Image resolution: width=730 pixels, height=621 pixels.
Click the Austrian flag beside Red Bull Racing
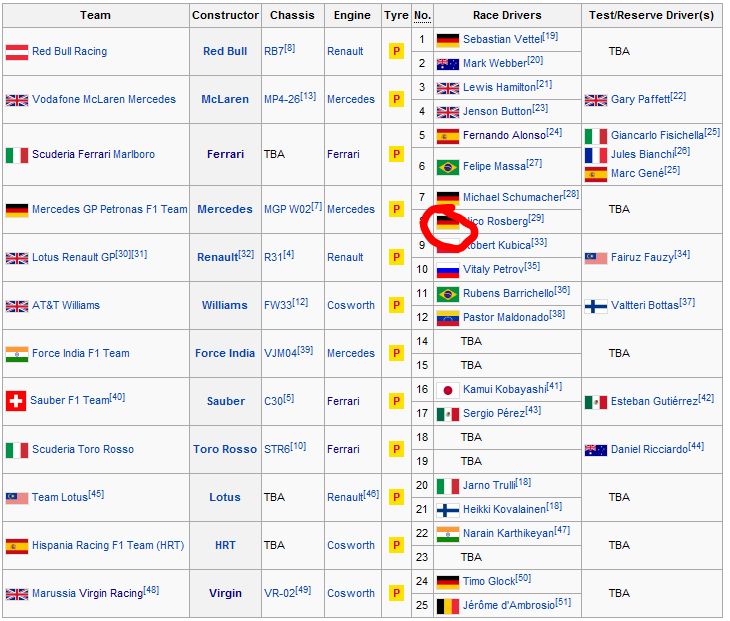pos(16,51)
